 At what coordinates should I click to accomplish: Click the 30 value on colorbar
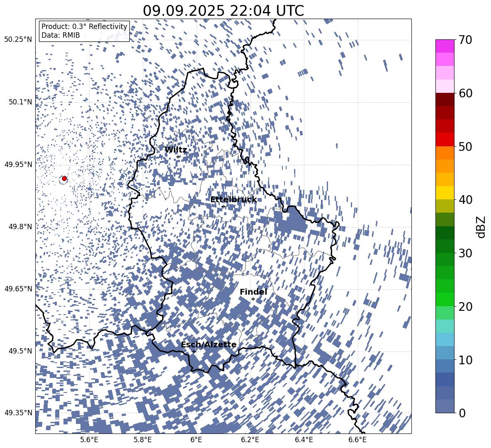(465, 253)
